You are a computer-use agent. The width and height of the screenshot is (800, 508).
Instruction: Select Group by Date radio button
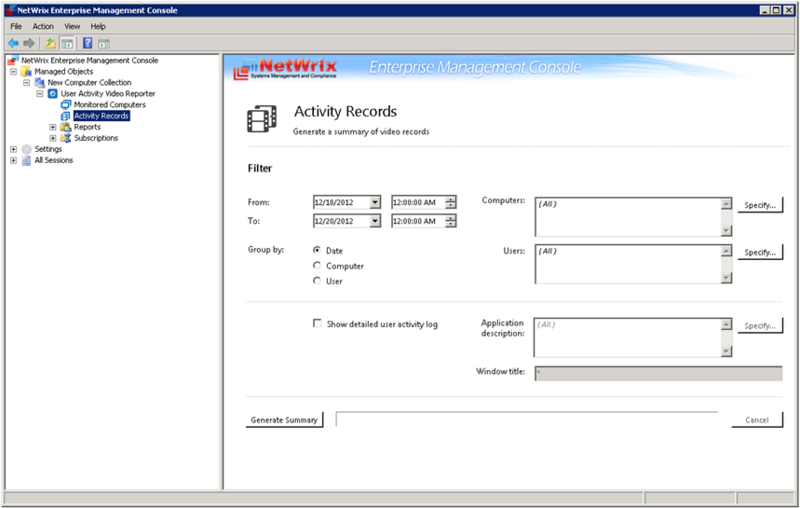tap(317, 250)
